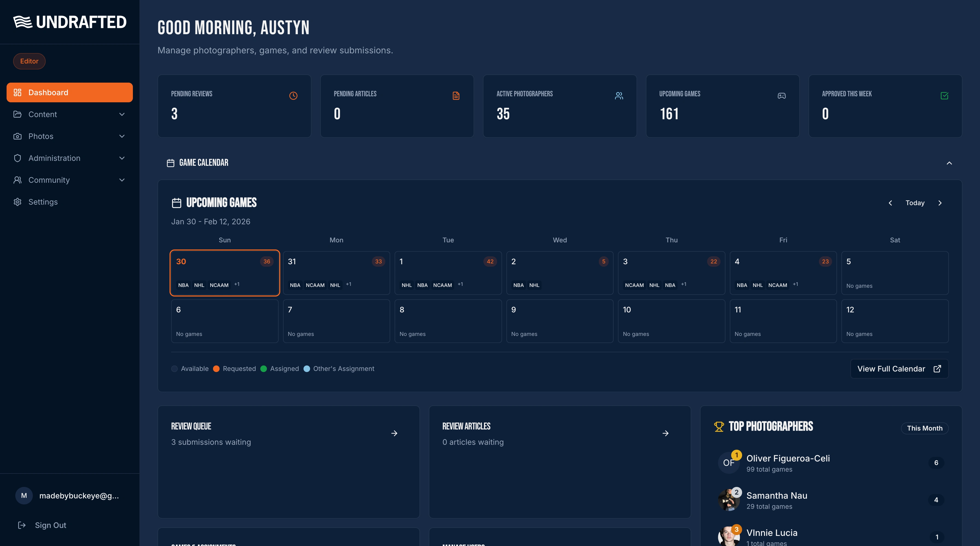Click the Pending Reviews clock icon
Screen dimensions: 980x546
point(293,95)
